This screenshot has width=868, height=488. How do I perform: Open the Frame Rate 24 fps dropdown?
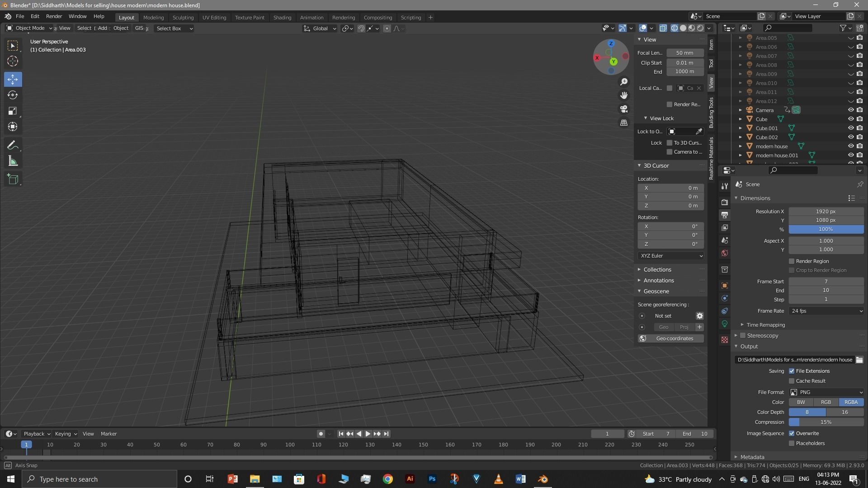pos(826,311)
